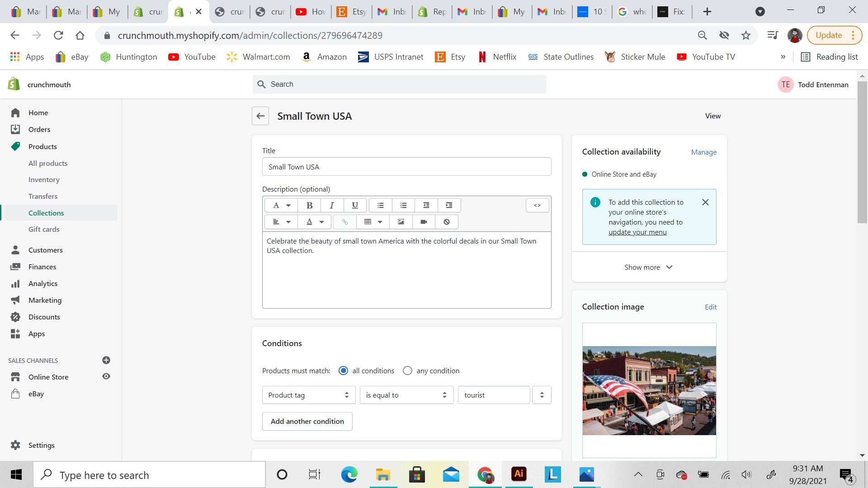
Task: Open the "is equal to" operator dropdown
Action: coord(406,395)
